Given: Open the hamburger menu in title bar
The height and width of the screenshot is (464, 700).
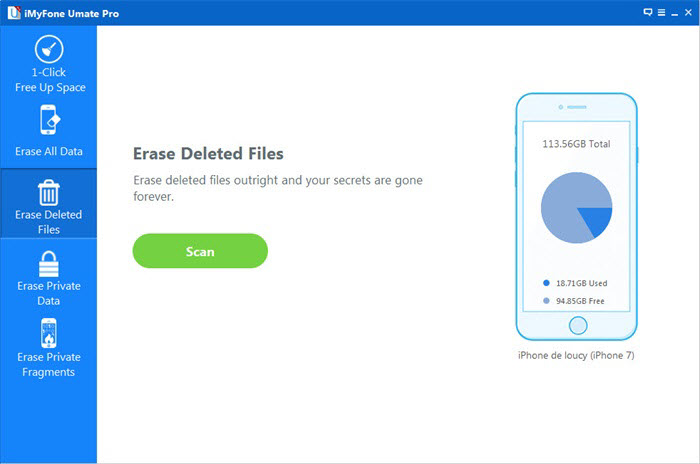Looking at the screenshot, I should tap(660, 12).
